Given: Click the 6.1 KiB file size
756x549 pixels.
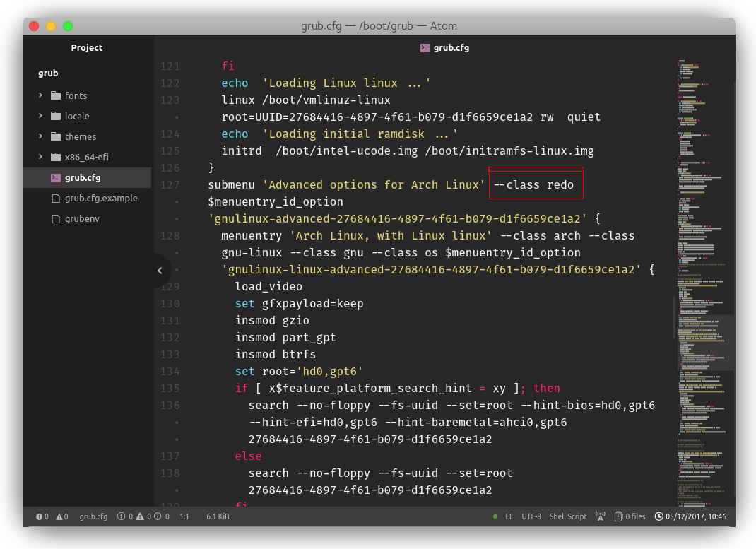Looking at the screenshot, I should click(218, 516).
